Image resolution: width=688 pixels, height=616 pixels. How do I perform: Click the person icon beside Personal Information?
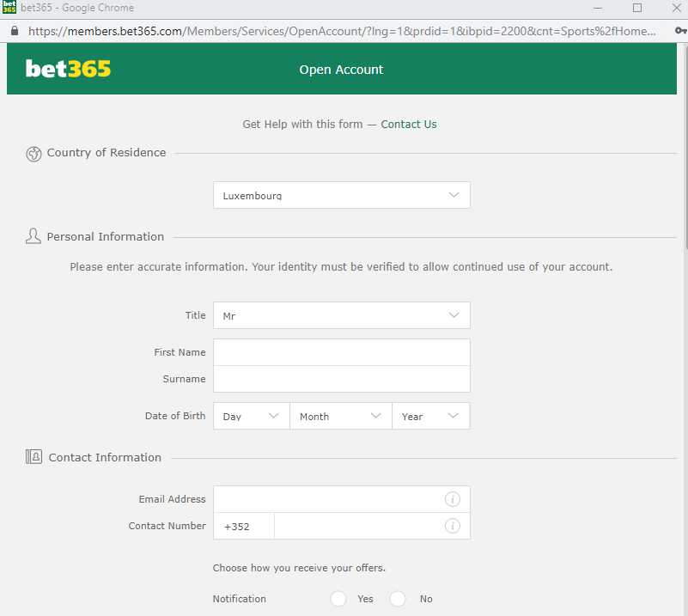pos(33,236)
